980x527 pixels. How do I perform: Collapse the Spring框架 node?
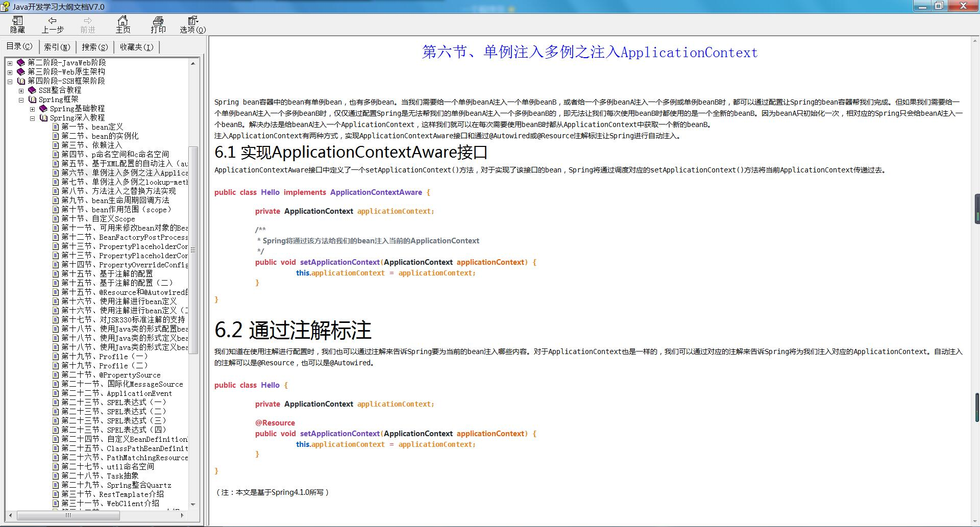coord(21,99)
